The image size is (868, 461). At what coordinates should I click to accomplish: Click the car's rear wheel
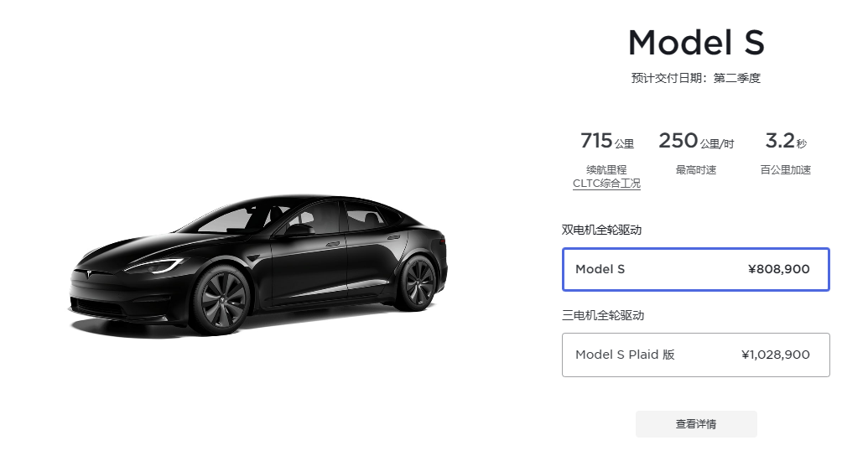click(416, 282)
